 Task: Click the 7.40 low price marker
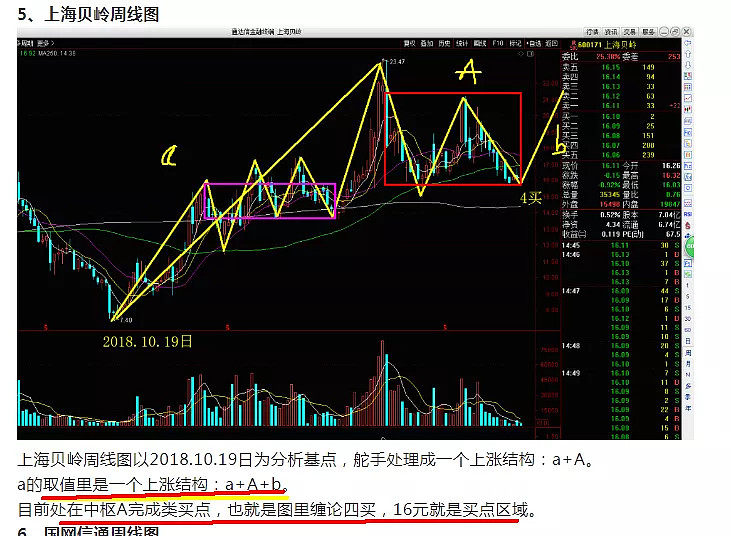126,320
